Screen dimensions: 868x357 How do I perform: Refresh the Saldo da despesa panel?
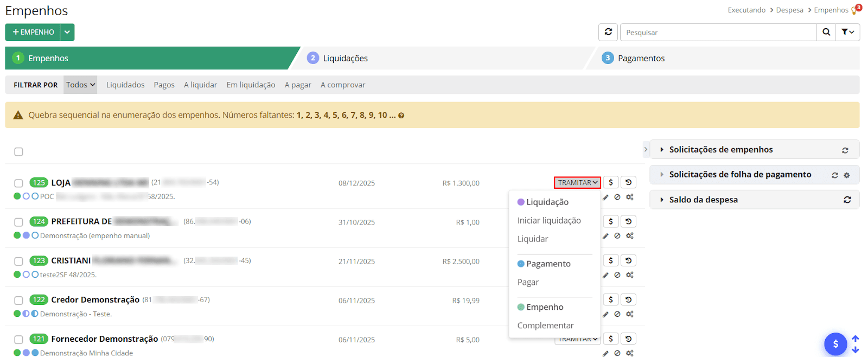pos(847,200)
